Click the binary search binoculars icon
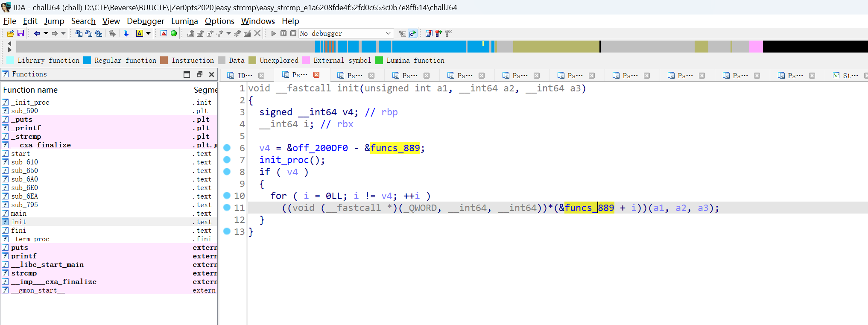This screenshot has height=325, width=868. click(x=99, y=33)
